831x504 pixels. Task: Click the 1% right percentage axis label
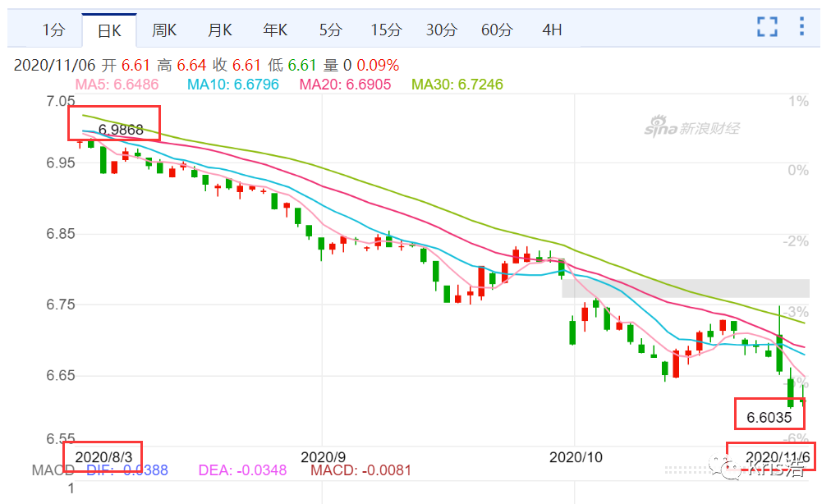(x=798, y=101)
